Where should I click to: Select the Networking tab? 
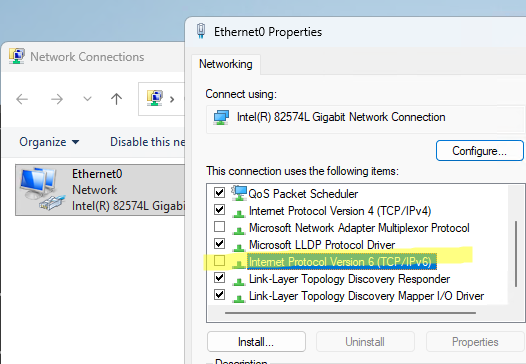(x=226, y=64)
